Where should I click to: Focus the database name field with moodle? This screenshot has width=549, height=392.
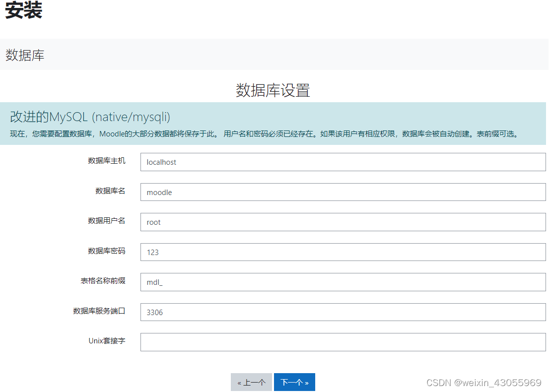(343, 192)
